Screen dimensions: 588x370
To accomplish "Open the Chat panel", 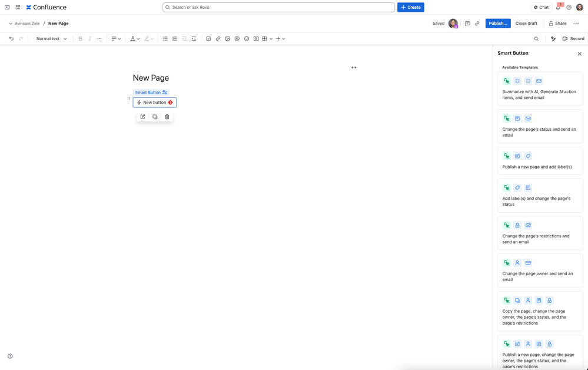I will [541, 7].
